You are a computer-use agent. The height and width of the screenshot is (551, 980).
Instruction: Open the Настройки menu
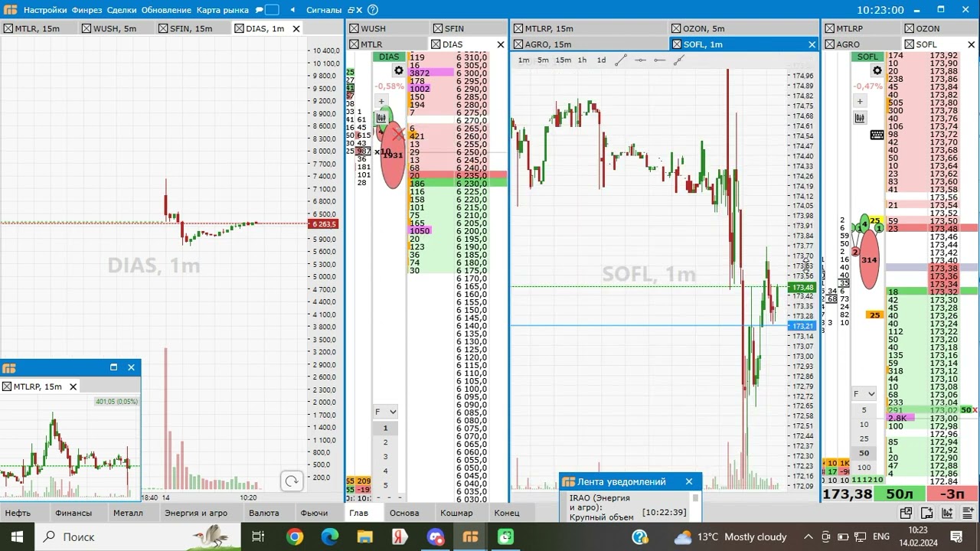point(45,10)
